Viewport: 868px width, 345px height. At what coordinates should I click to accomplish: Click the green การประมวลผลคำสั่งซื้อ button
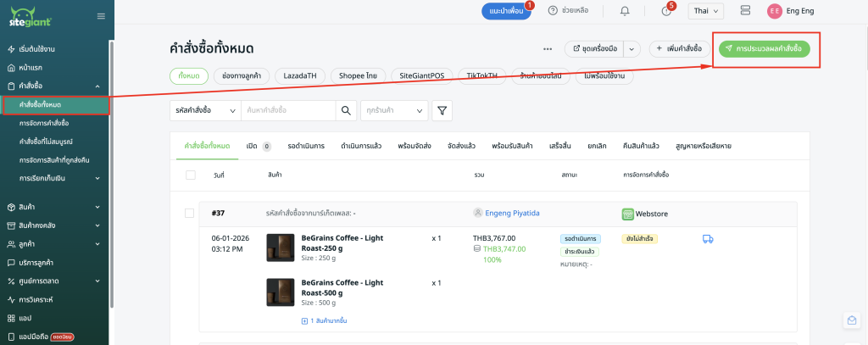pos(765,49)
